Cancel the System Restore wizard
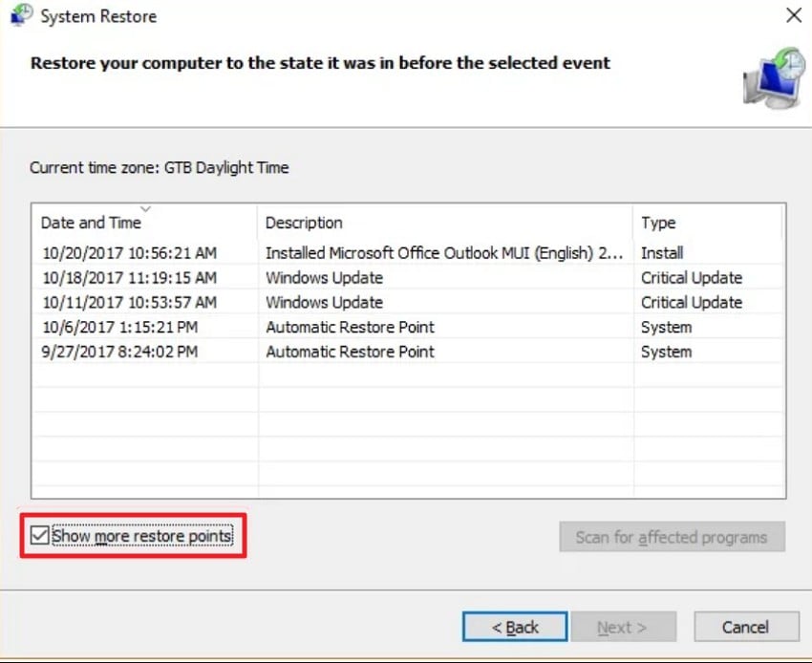 click(x=745, y=628)
